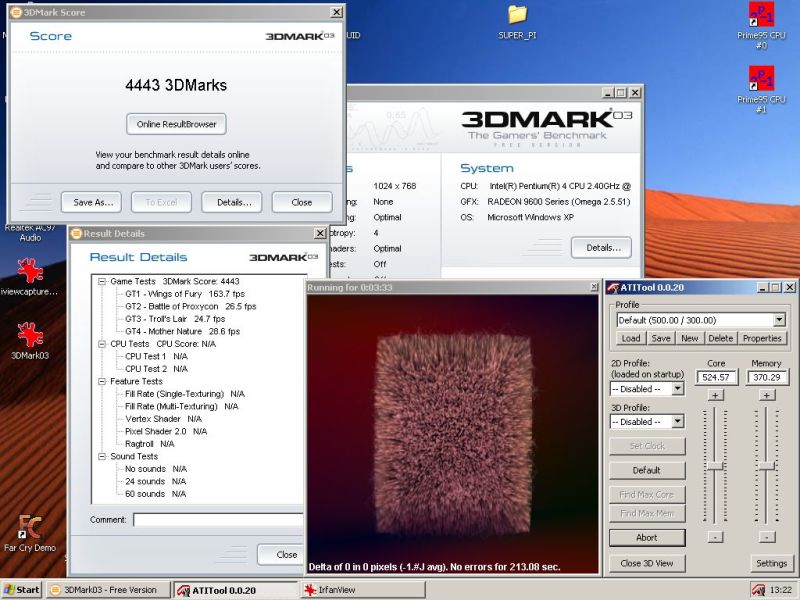Collapse the Sound Tests tree node
This screenshot has width=800, height=600.
click(103, 457)
